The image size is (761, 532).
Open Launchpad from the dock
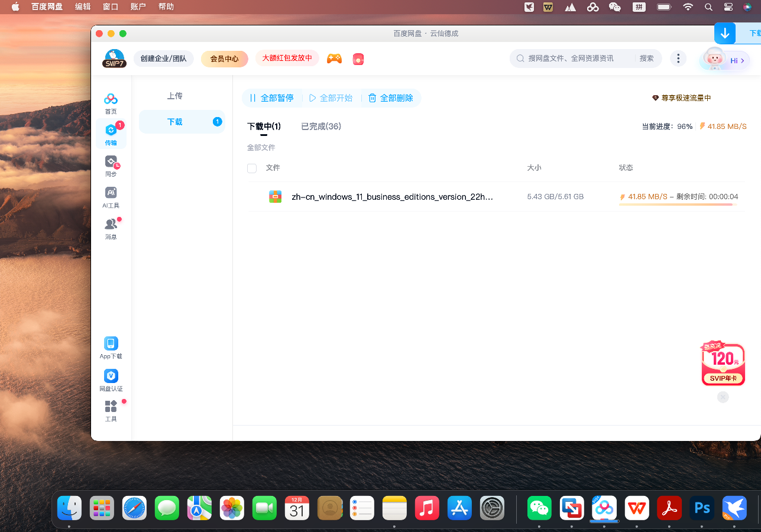point(102,508)
